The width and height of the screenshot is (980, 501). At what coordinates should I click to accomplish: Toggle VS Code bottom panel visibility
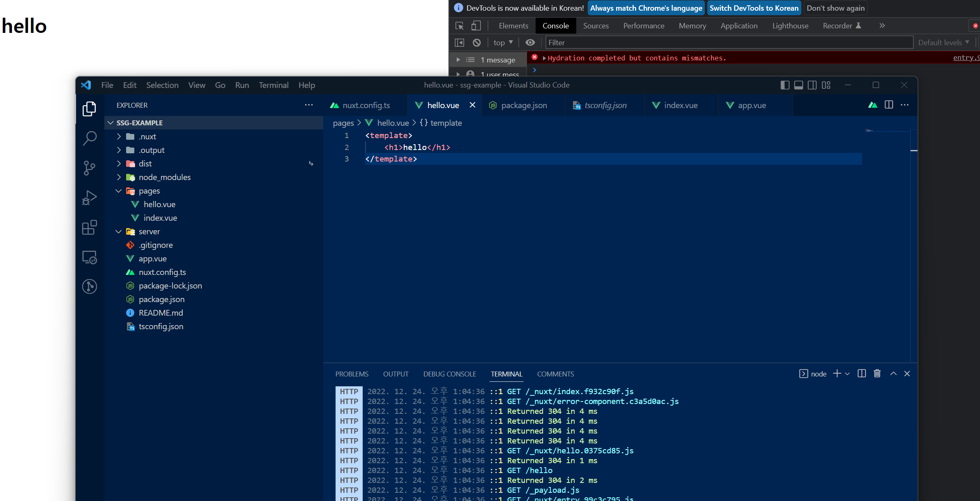tap(798, 85)
